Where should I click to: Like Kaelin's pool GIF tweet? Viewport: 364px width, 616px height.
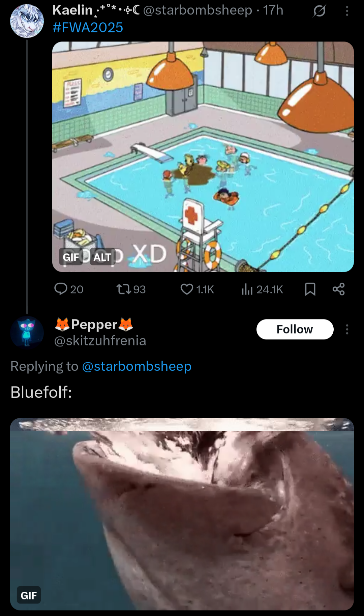click(197, 289)
